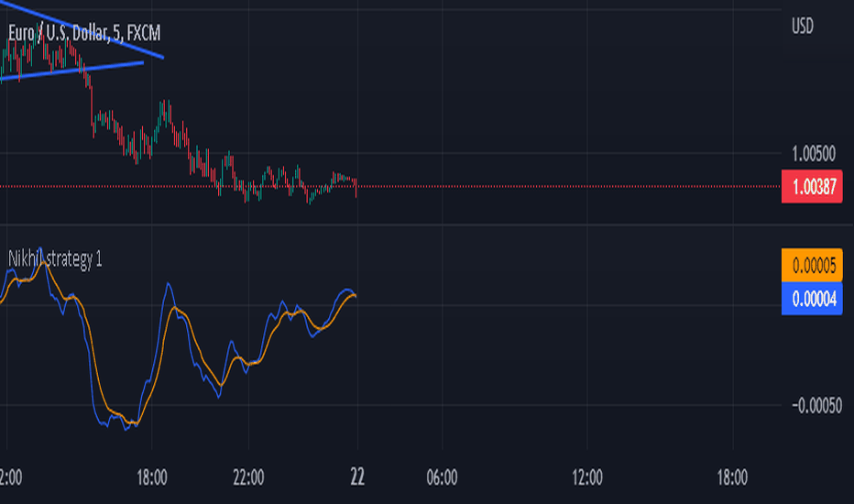This screenshot has width=854, height=504.
Task: Click the Euro / U.S. Dollar chart title
Action: coord(84,33)
